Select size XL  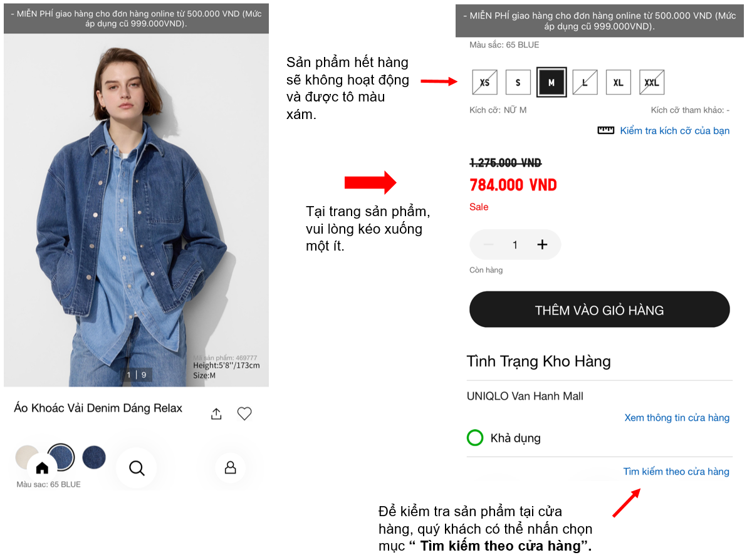618,83
